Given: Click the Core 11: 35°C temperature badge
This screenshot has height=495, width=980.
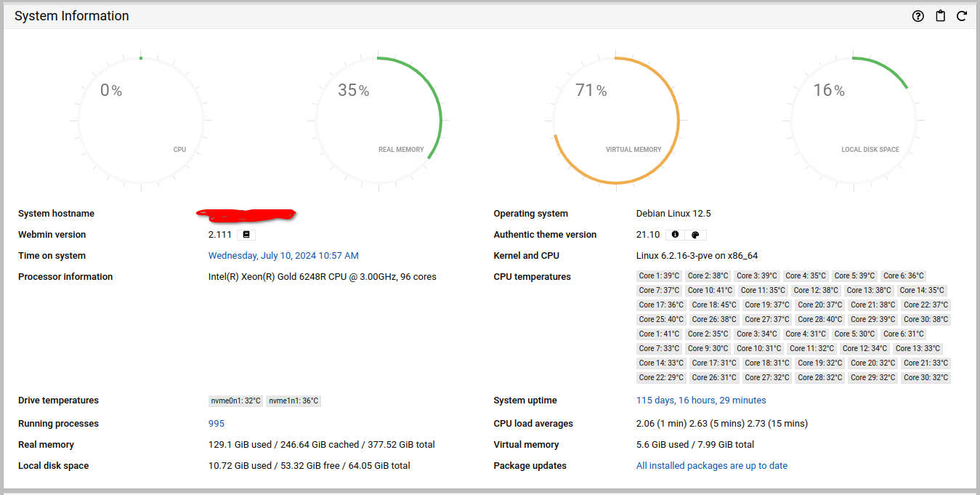Looking at the screenshot, I should [x=763, y=291].
